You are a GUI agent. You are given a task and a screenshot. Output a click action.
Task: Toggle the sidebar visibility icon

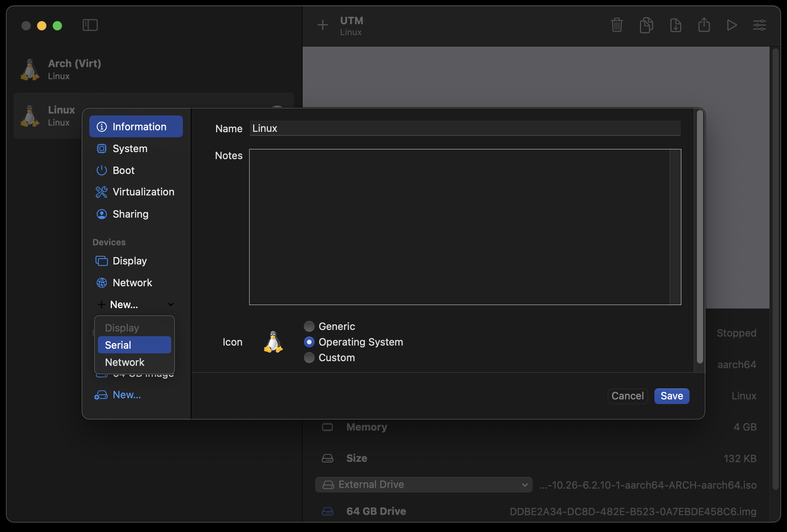pos(90,25)
